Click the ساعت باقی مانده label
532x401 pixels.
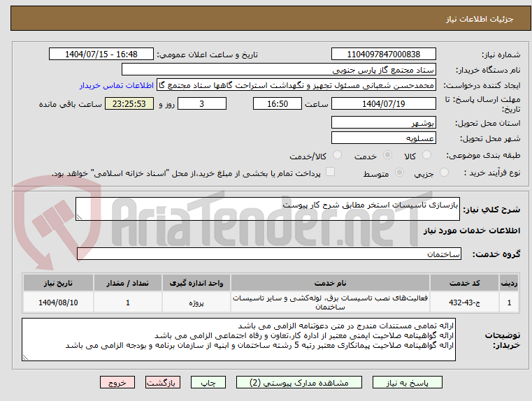tap(71, 104)
